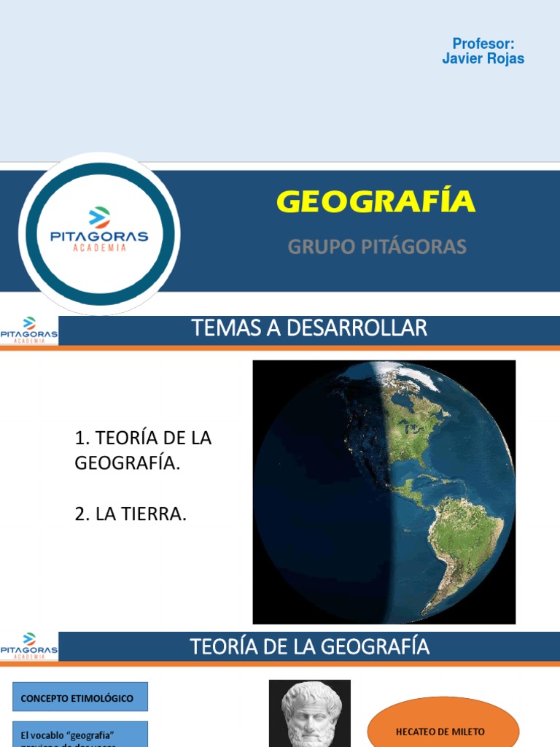
Task: Click the name 'Javier Rojas'
Action: pos(483,58)
